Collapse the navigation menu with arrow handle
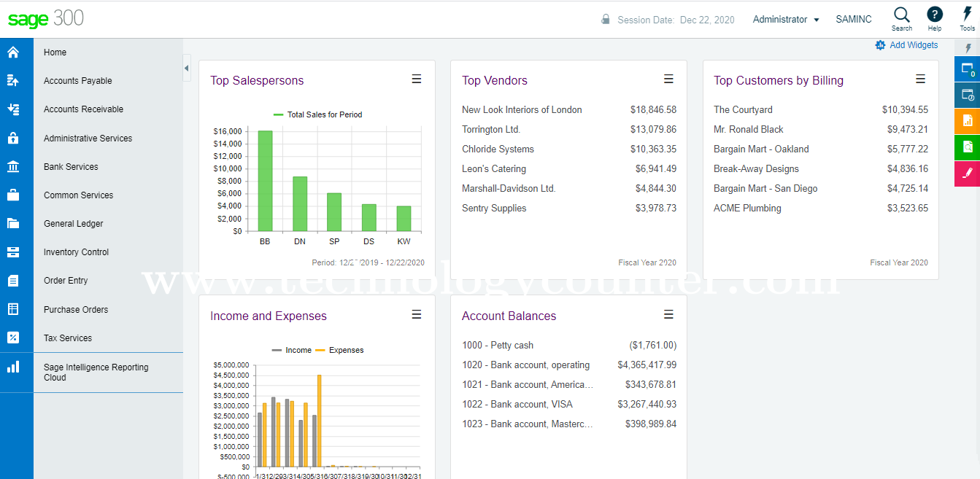The width and height of the screenshot is (980, 479). pos(187,68)
